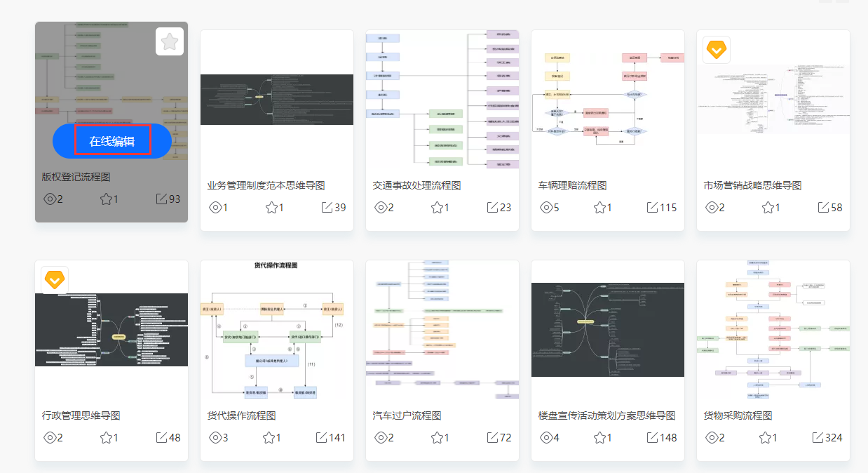This screenshot has width=868, height=473.
Task: Click the title 版权登记流程图
Action: [x=76, y=177]
